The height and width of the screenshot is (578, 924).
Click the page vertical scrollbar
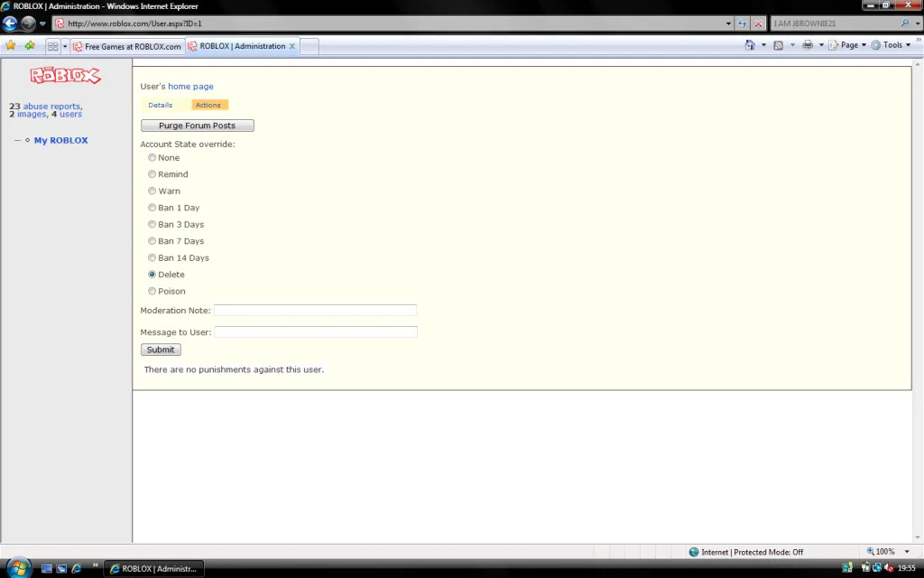[x=918, y=301]
